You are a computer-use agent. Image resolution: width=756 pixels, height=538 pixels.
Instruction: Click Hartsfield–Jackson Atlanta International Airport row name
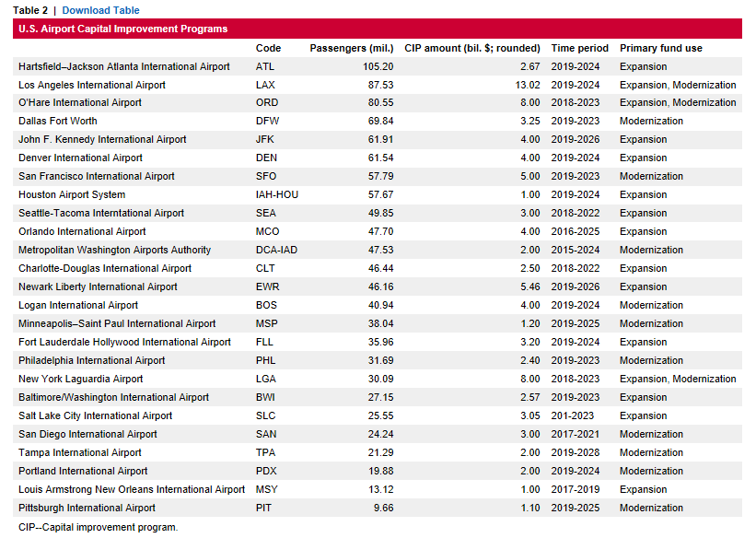pos(124,66)
